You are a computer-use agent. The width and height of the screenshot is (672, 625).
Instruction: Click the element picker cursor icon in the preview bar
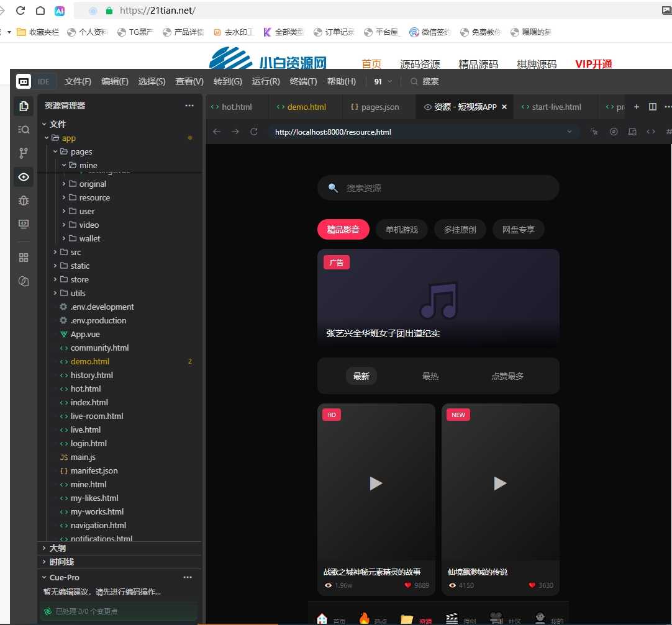tap(594, 132)
